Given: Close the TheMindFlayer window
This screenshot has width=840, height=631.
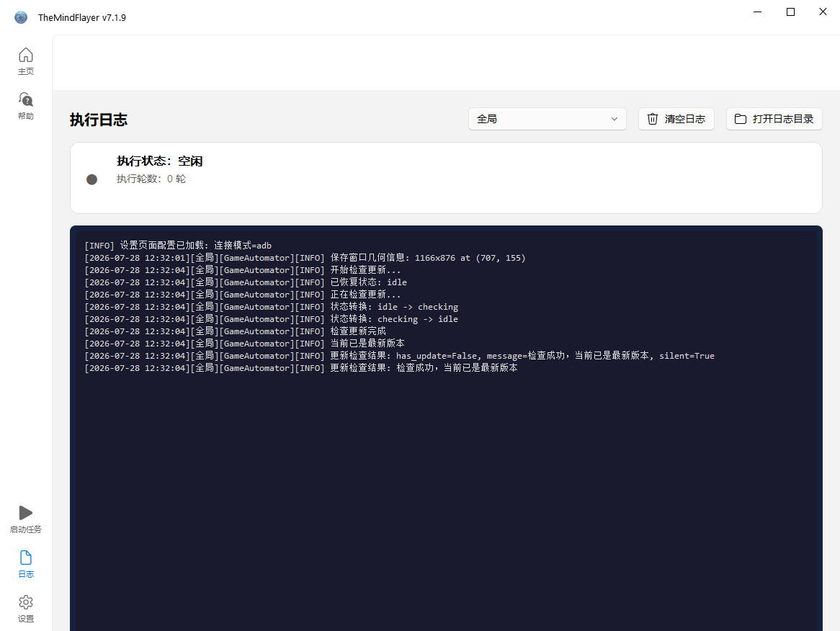Looking at the screenshot, I should (x=823, y=12).
